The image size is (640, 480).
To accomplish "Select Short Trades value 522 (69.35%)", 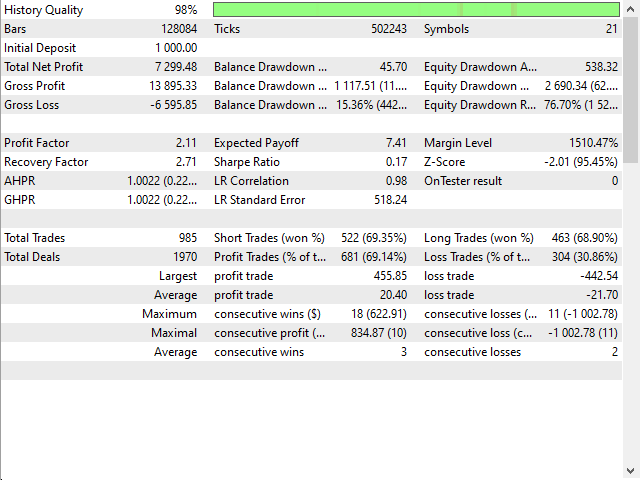I will coord(374,238).
